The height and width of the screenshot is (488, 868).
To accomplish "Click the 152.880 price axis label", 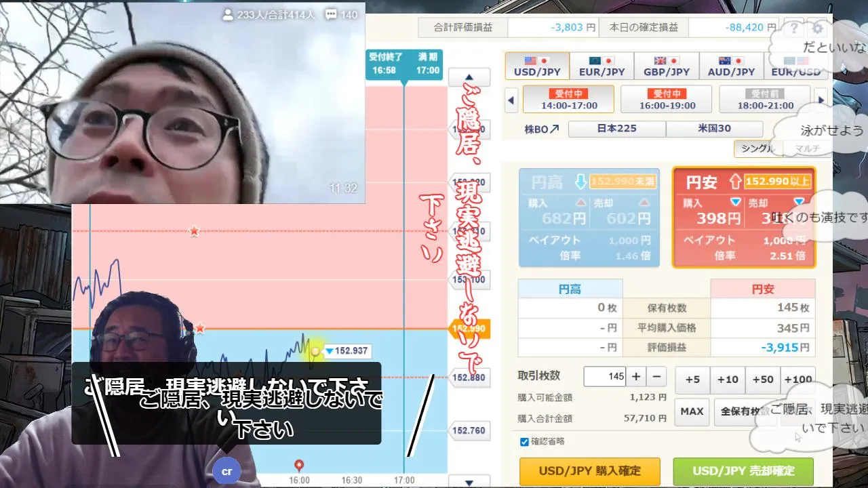I will [x=469, y=377].
